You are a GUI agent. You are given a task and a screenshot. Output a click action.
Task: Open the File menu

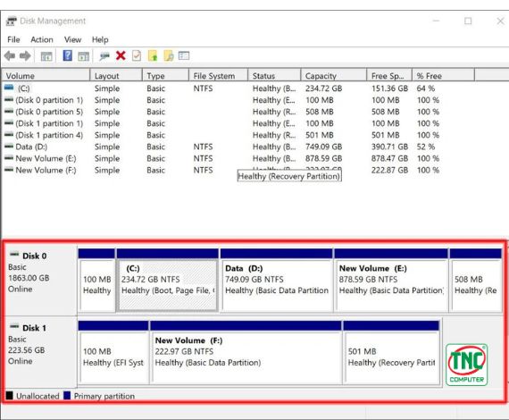point(13,39)
